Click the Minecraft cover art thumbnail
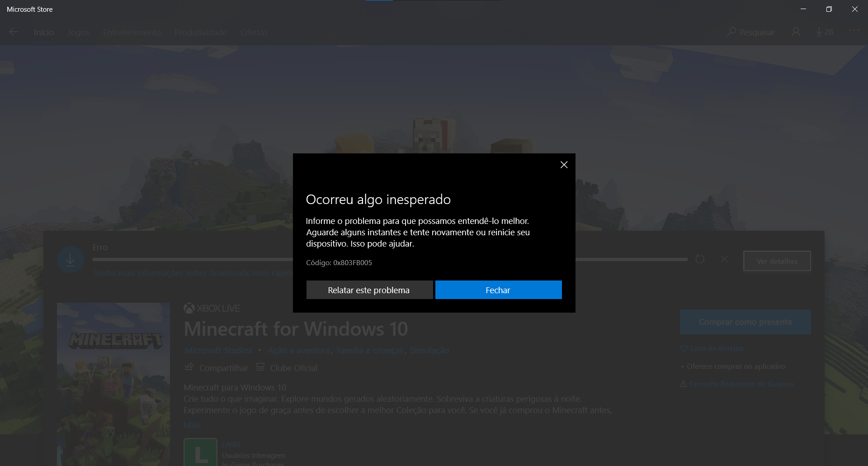This screenshot has height=466, width=868. (x=113, y=384)
